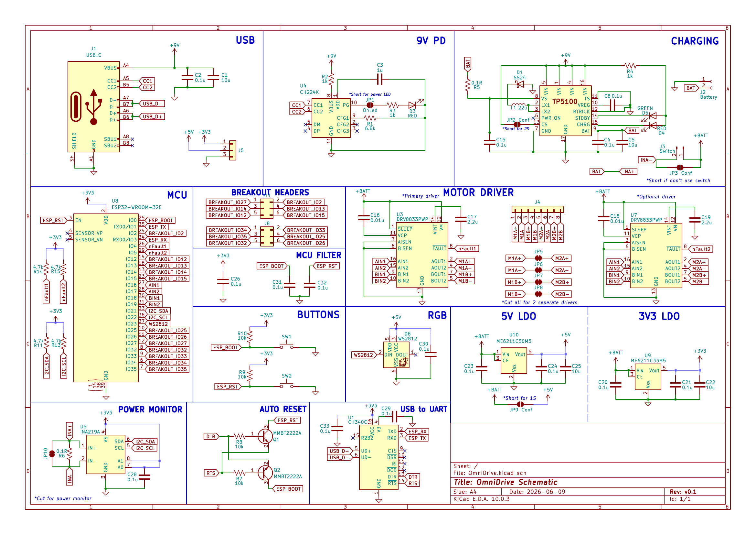
Task: Select the U10 ME6211C50M5 regulator symbol
Action: (x=514, y=361)
